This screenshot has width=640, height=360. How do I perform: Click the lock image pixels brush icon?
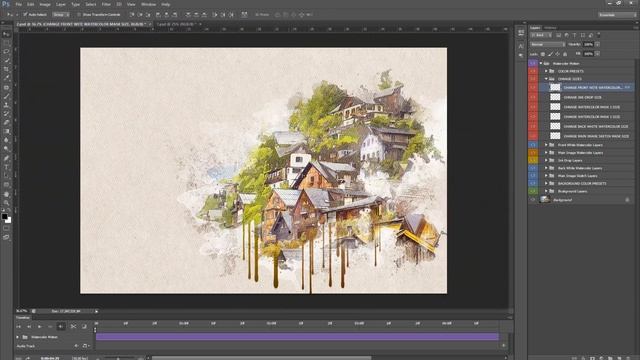[550, 54]
